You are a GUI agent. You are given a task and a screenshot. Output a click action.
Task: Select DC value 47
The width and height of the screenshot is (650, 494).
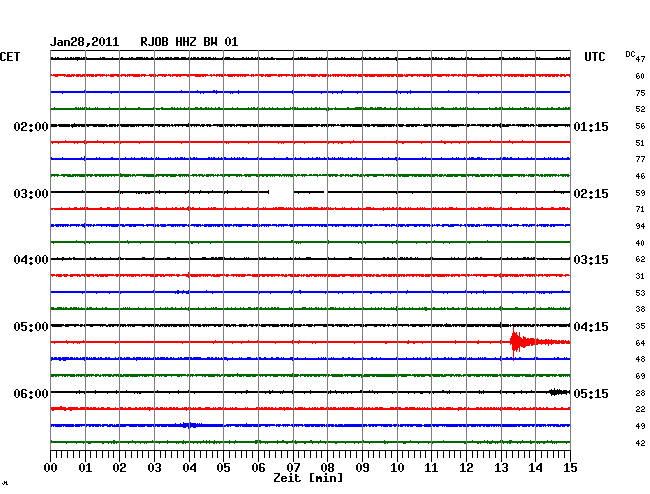[x=640, y=59]
